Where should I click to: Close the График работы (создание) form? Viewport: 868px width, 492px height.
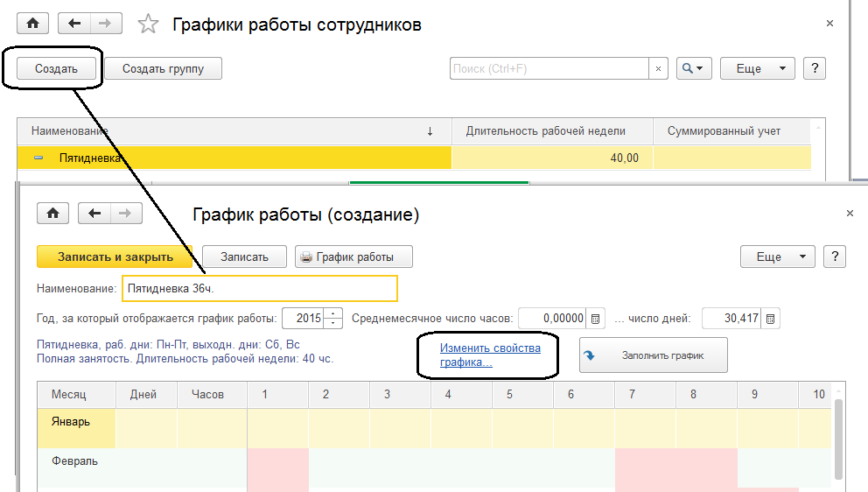pyautogui.click(x=850, y=214)
